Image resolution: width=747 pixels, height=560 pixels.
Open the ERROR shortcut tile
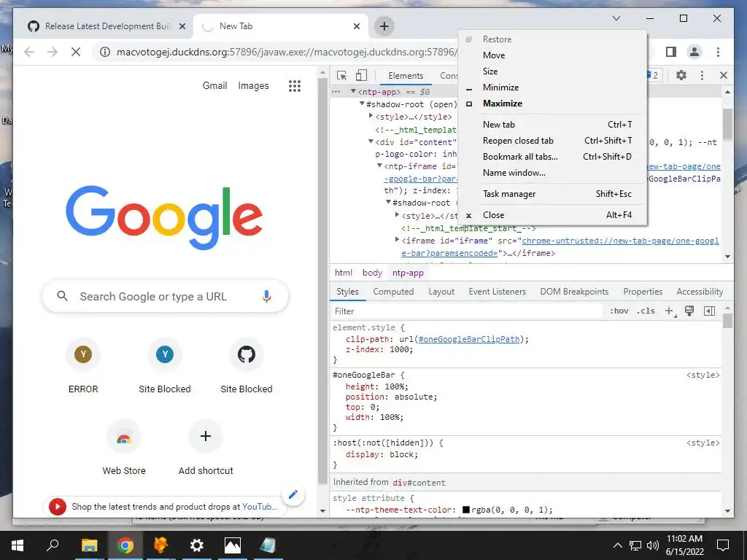tap(83, 367)
